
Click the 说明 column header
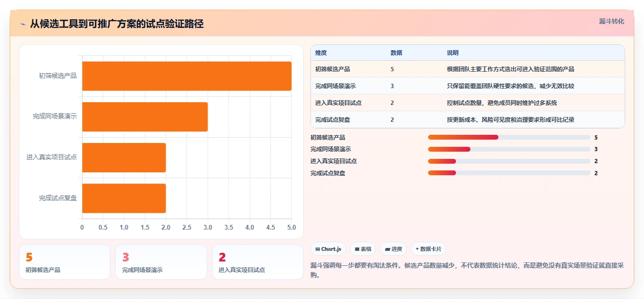click(x=453, y=53)
